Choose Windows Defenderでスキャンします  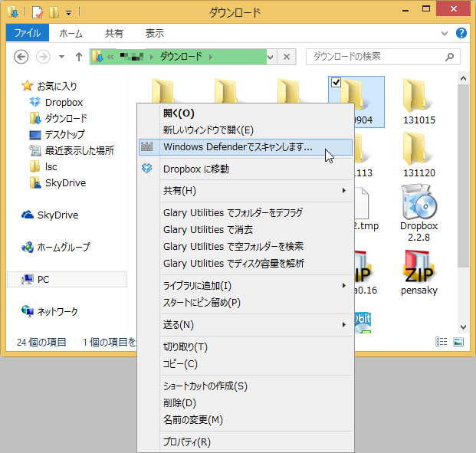[x=245, y=147]
